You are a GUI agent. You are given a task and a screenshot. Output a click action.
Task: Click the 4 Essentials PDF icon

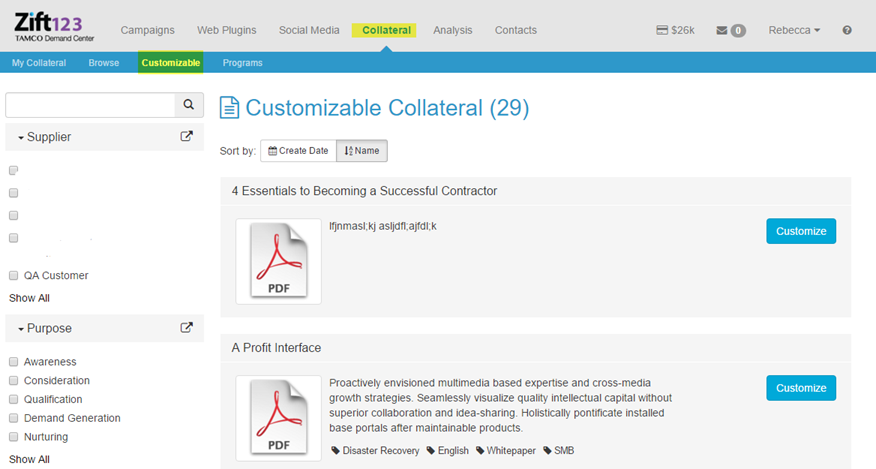coord(278,261)
